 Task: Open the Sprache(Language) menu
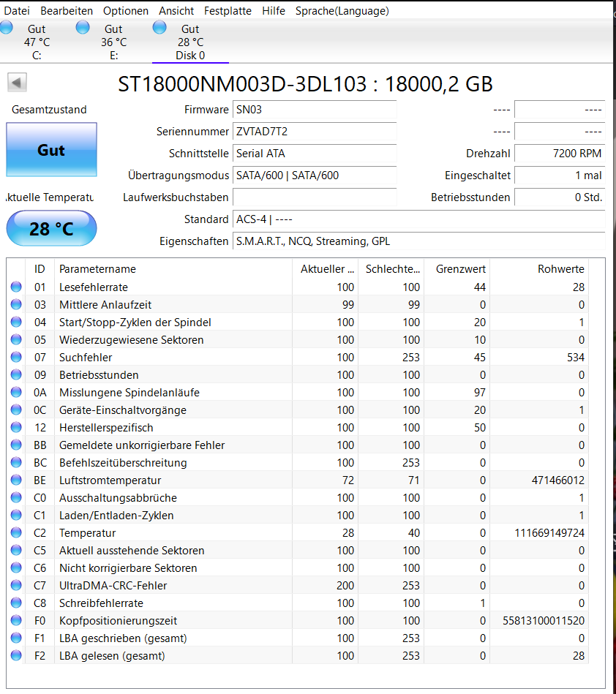click(340, 11)
